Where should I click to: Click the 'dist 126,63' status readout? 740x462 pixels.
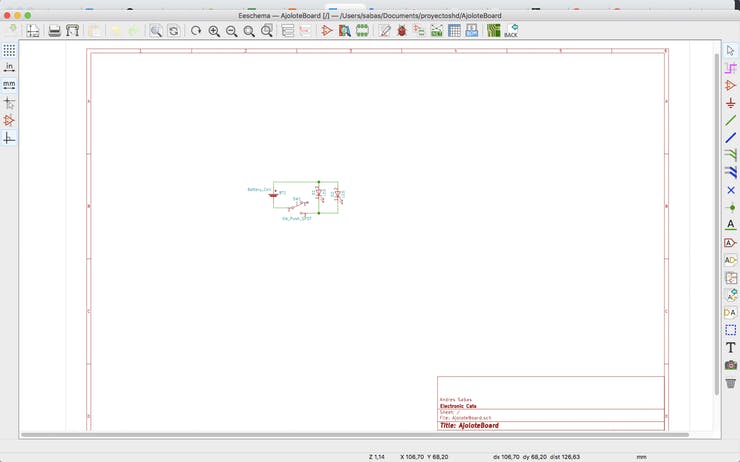(565, 457)
